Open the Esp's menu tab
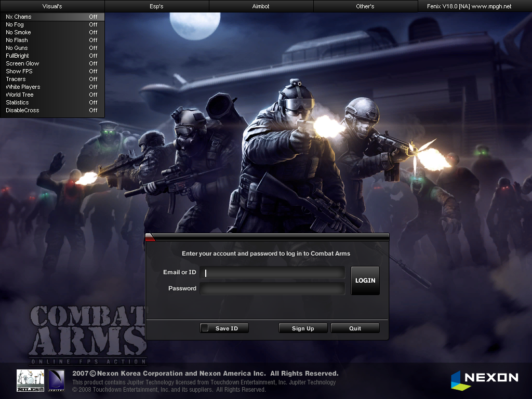The height and width of the screenshot is (399, 532). pos(156,6)
